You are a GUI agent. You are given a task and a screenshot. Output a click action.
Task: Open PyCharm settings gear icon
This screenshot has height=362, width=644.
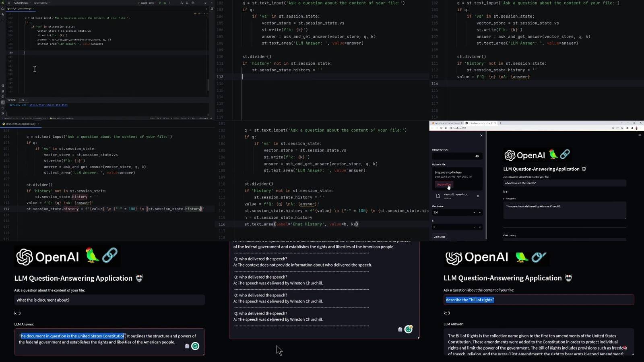point(193,3)
